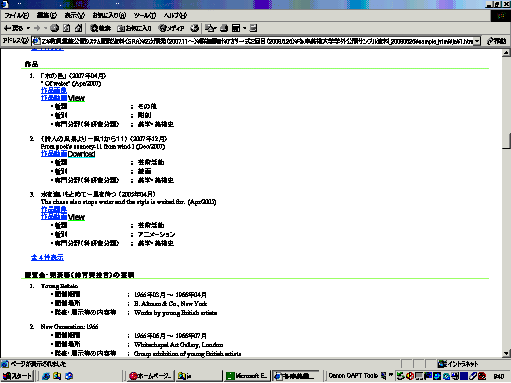
Task: Open the Tools (ツール) menu
Action: click(x=145, y=15)
